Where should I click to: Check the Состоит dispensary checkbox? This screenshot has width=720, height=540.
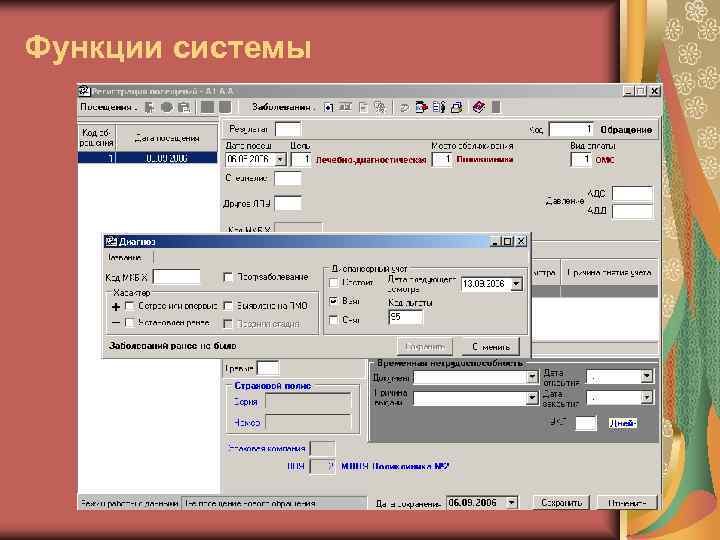point(334,283)
